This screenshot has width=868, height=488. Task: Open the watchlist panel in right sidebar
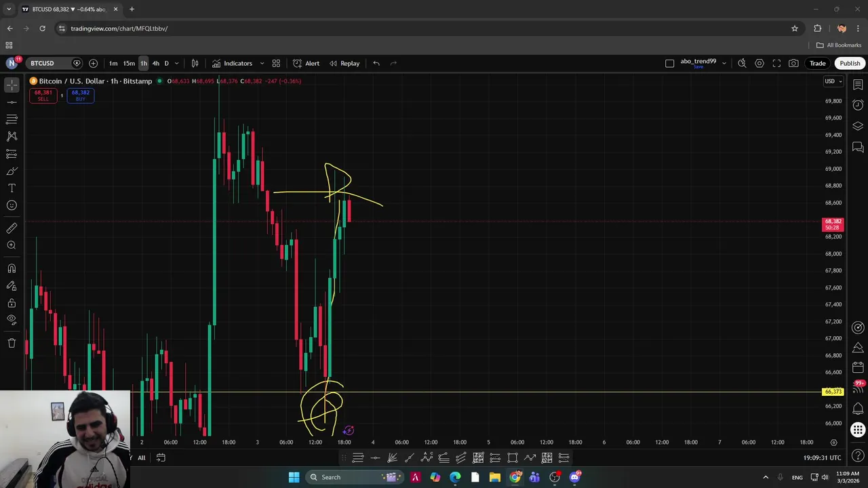[x=858, y=85]
